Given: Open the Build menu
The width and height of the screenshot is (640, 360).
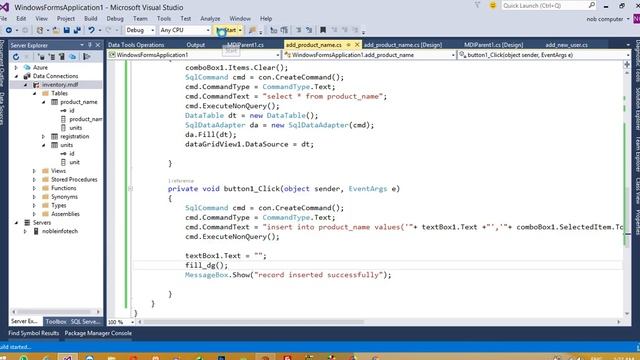Looking at the screenshot, I should click(91, 19).
